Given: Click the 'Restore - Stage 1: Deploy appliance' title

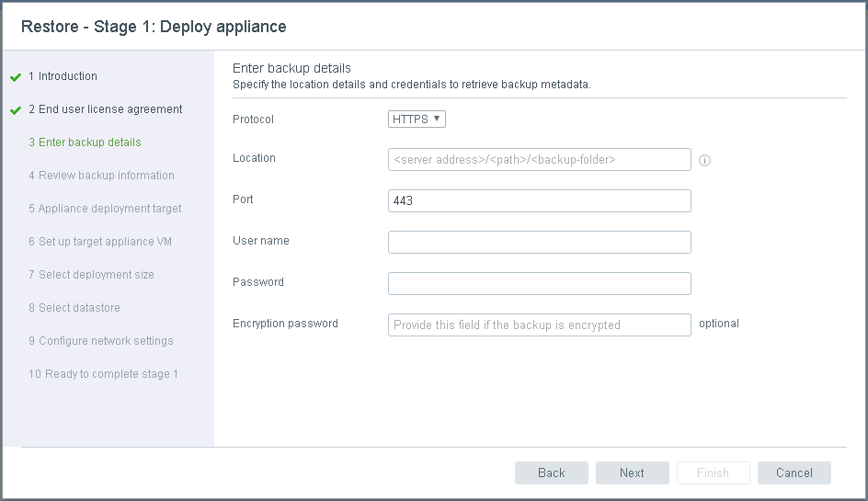Looking at the screenshot, I should pyautogui.click(x=154, y=27).
